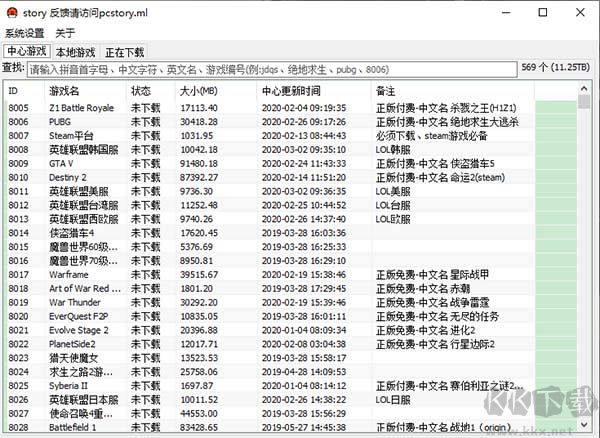The height and width of the screenshot is (438, 600).
Task: Minimize the story window
Action: [506, 13]
